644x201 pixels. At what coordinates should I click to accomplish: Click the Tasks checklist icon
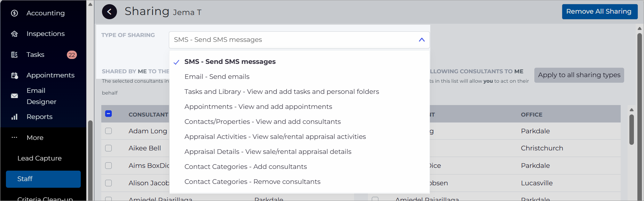click(x=14, y=55)
